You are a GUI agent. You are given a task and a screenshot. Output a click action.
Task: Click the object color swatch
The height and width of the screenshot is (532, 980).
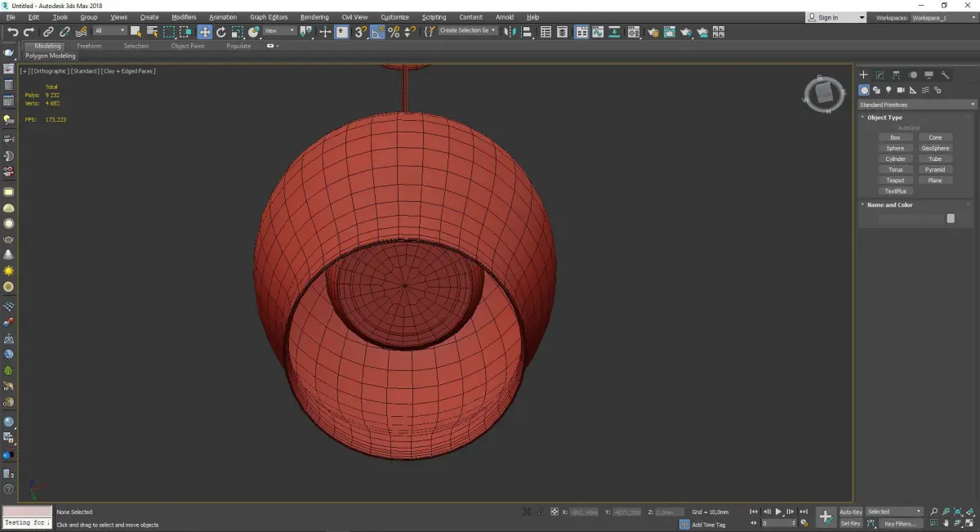(951, 218)
